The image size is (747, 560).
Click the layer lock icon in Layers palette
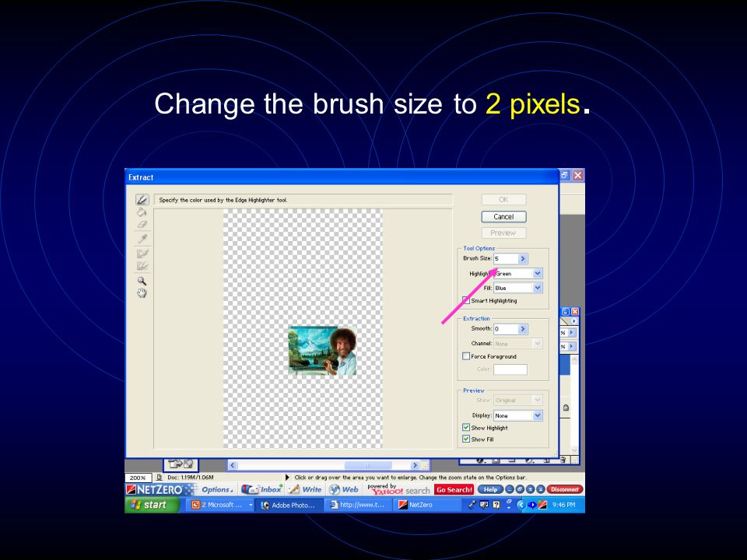[x=566, y=408]
